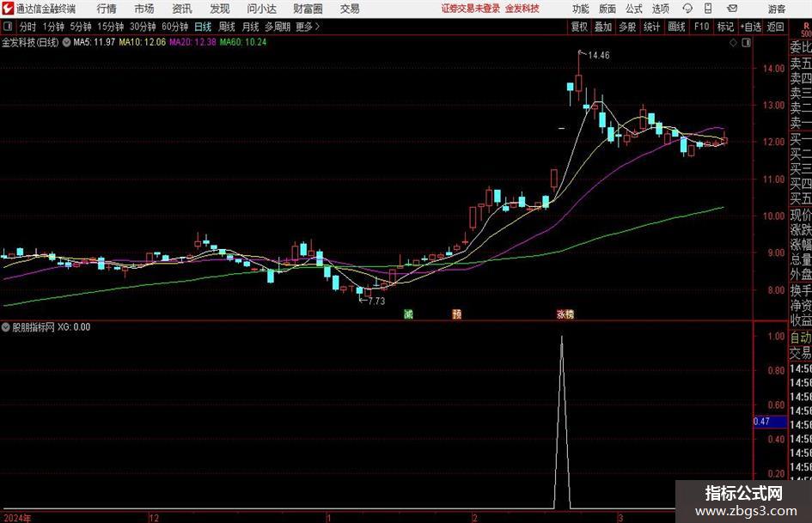Click the green 减 marker below chart
The width and height of the screenshot is (812, 523).
point(409,313)
